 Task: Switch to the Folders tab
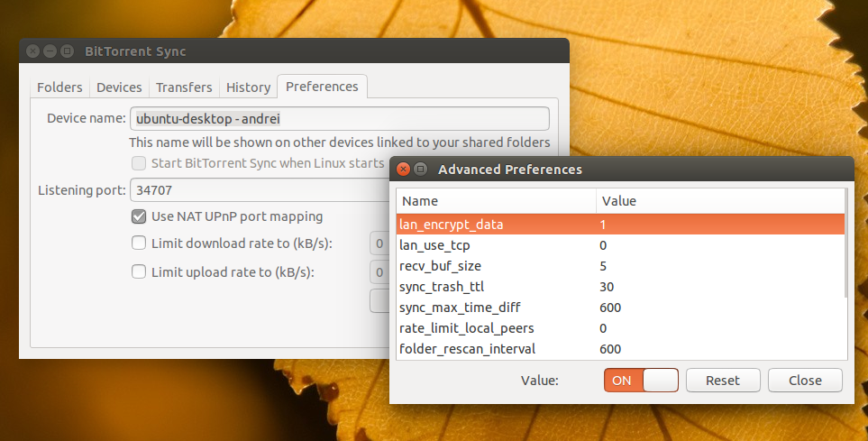pyautogui.click(x=59, y=87)
